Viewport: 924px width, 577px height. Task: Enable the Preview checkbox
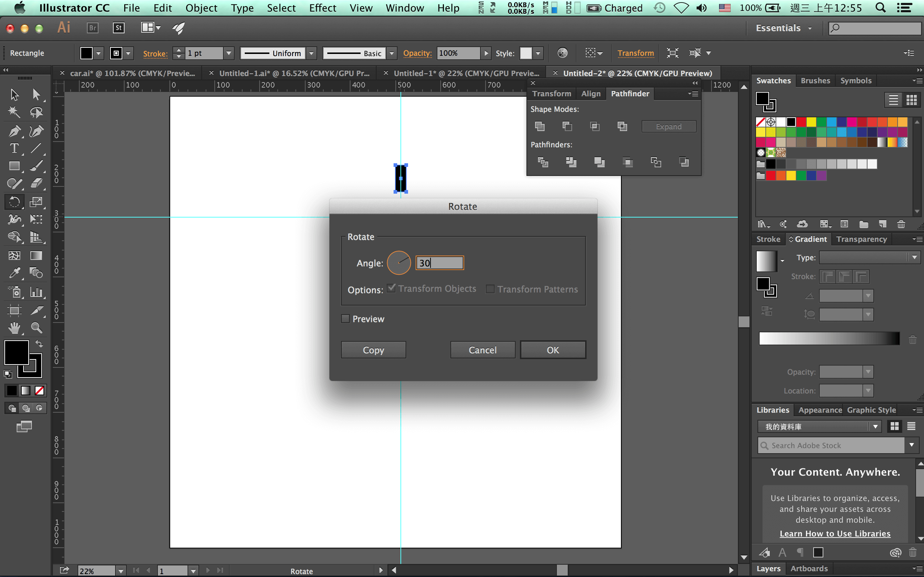click(x=345, y=319)
